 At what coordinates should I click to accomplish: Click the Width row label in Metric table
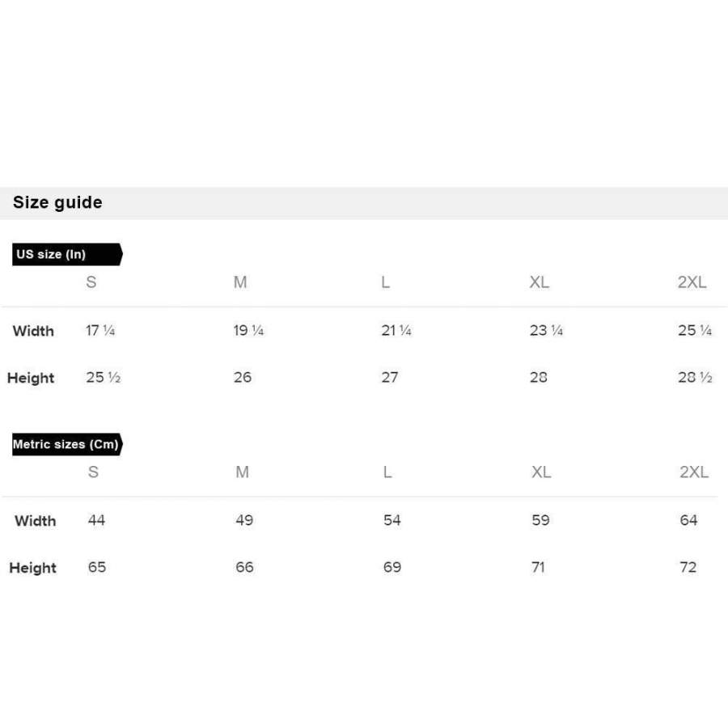tap(36, 521)
